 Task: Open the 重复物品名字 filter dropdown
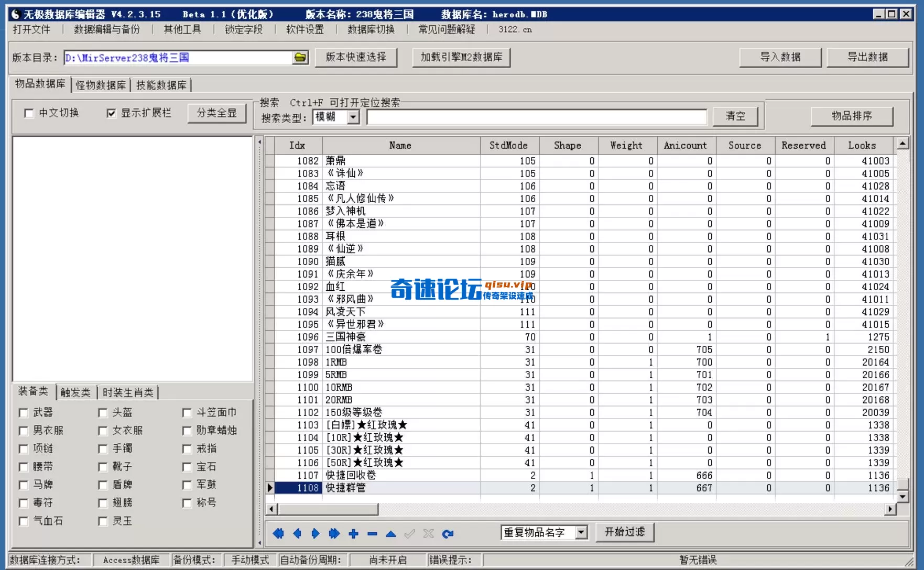point(582,532)
